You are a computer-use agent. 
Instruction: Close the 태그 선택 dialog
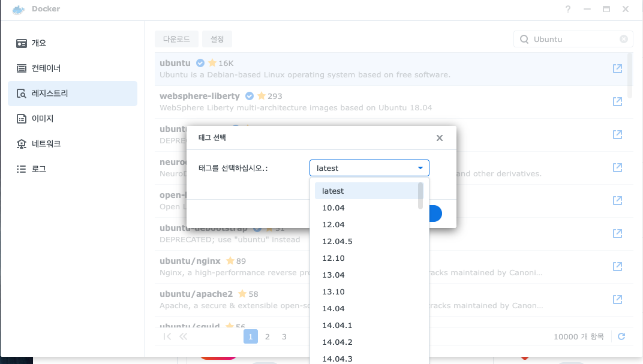coord(440,138)
